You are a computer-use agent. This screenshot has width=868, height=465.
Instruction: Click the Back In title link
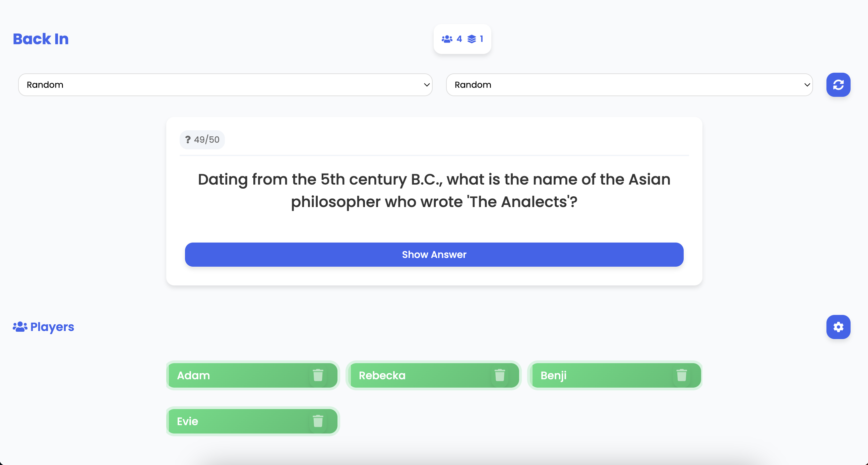pos(41,39)
